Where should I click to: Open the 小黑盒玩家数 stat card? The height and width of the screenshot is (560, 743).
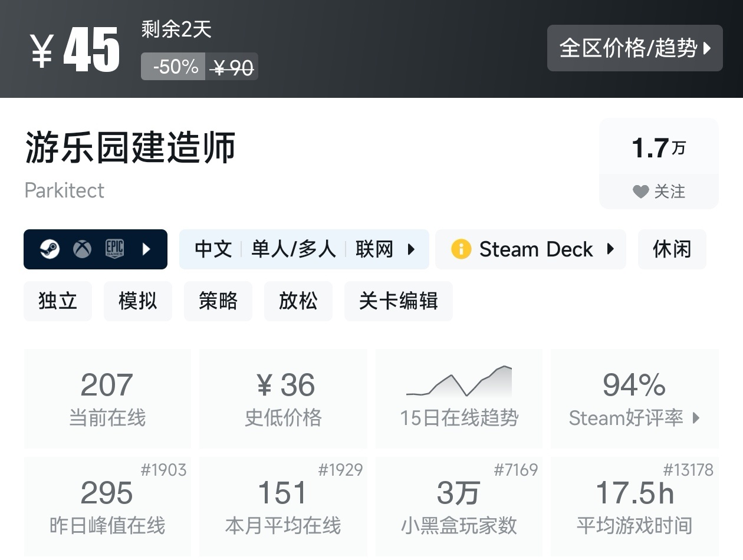coord(459,506)
